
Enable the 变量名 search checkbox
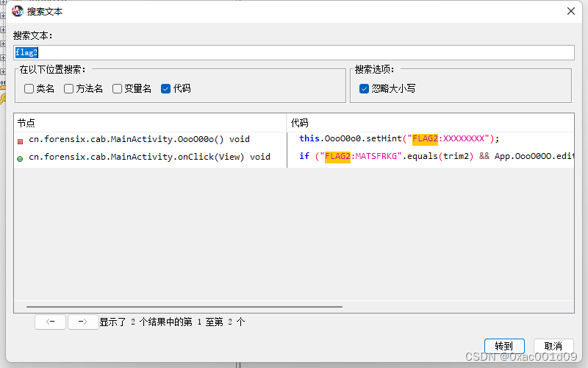coord(117,88)
